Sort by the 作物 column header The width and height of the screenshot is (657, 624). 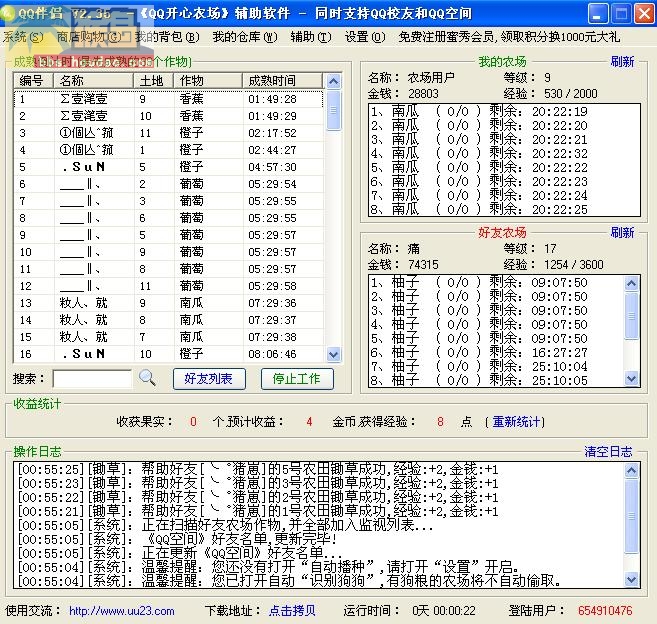(x=208, y=80)
